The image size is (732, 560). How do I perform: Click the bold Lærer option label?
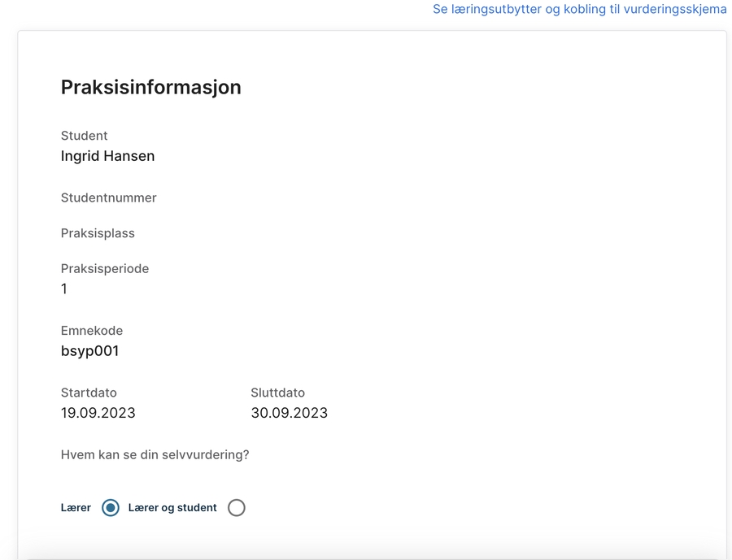[x=76, y=508]
